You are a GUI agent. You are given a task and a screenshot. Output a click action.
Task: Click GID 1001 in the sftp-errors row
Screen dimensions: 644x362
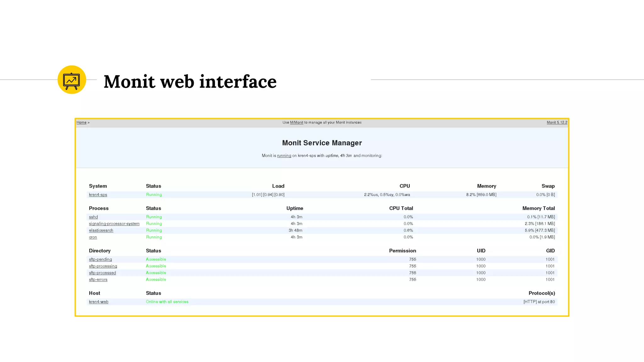(550, 280)
